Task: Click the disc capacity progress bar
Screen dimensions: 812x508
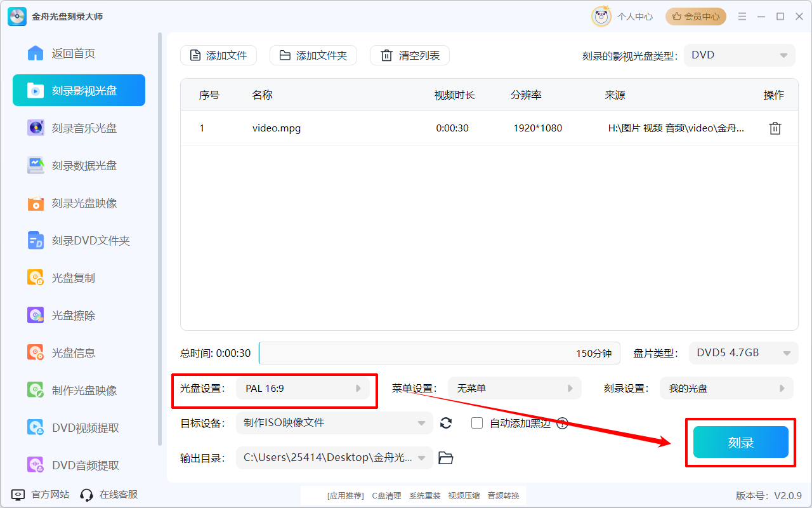Action: pos(440,353)
